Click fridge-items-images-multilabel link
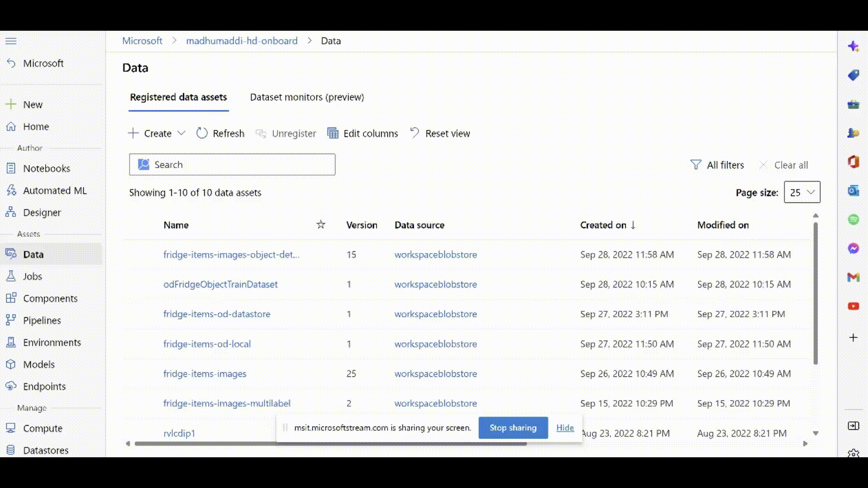 pos(226,404)
